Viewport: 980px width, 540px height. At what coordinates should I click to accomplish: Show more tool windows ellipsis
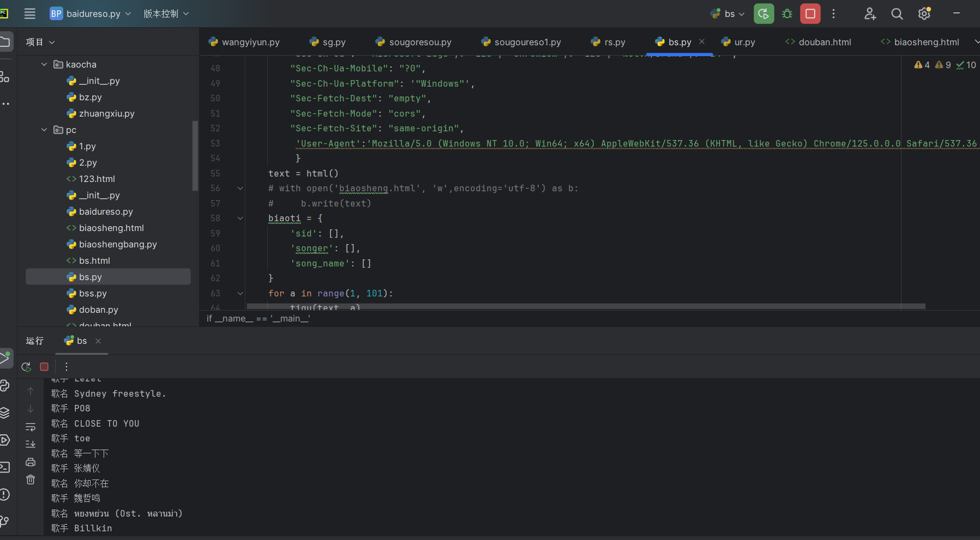tap(5, 104)
